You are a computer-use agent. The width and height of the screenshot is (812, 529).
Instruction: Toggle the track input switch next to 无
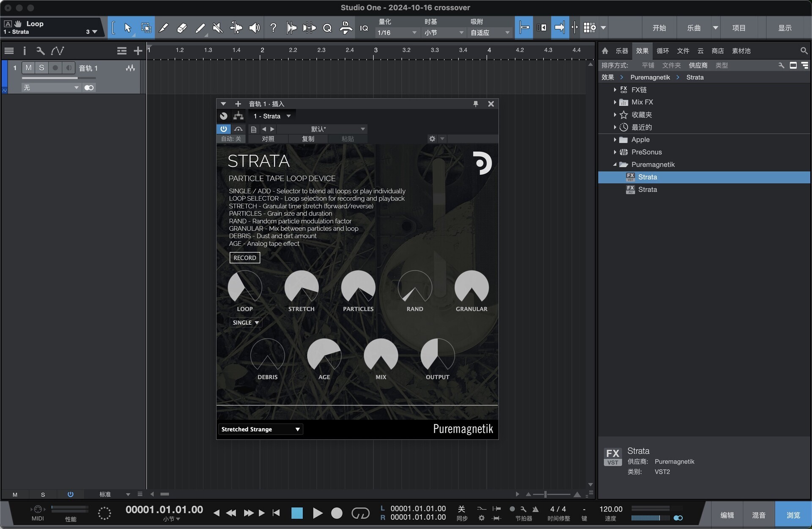[89, 88]
